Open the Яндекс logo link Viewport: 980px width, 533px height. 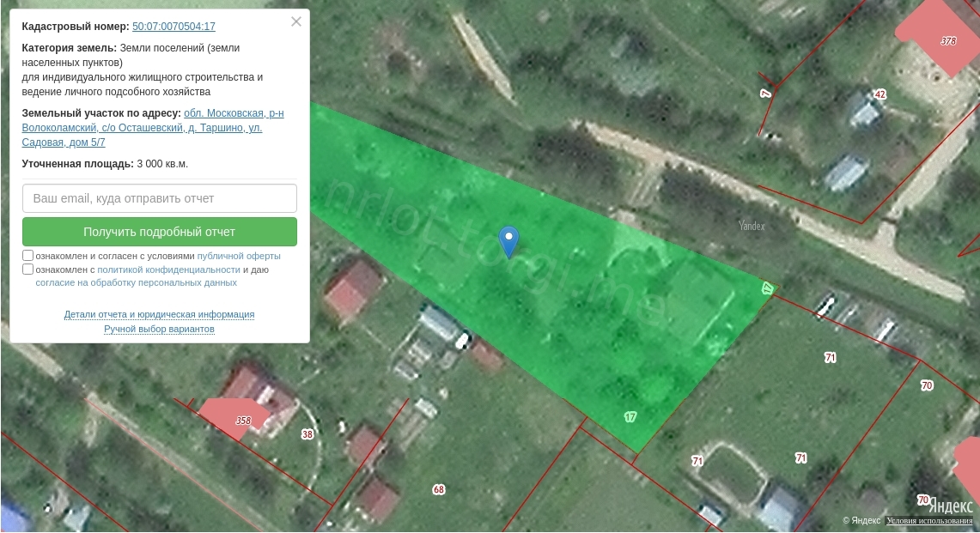pyautogui.click(x=951, y=505)
